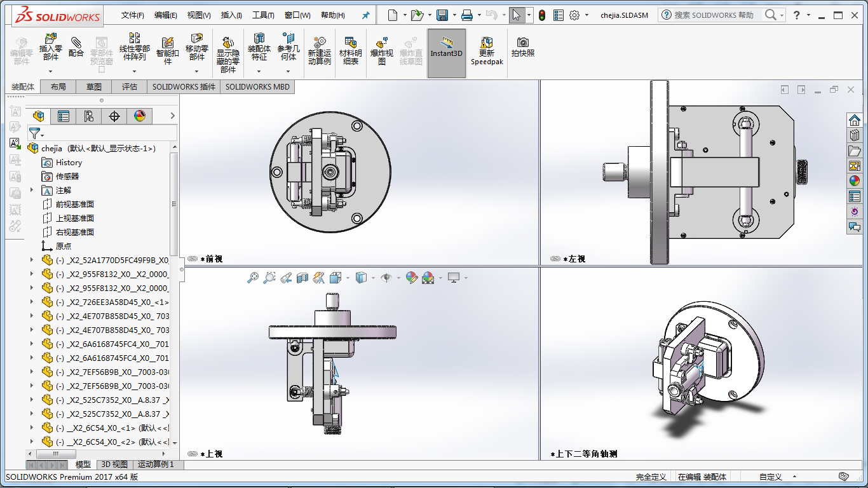
Task: Open the 工具(T) menu
Action: click(x=263, y=15)
